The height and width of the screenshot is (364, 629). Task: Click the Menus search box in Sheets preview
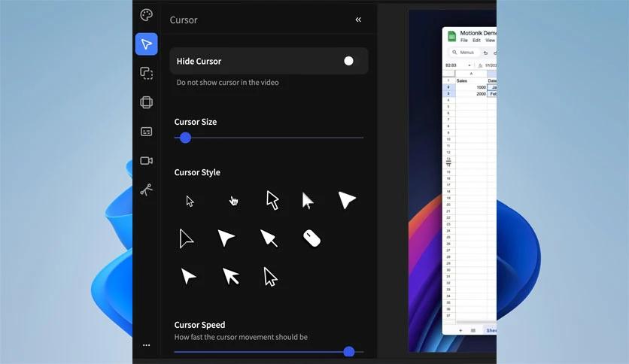click(x=463, y=53)
